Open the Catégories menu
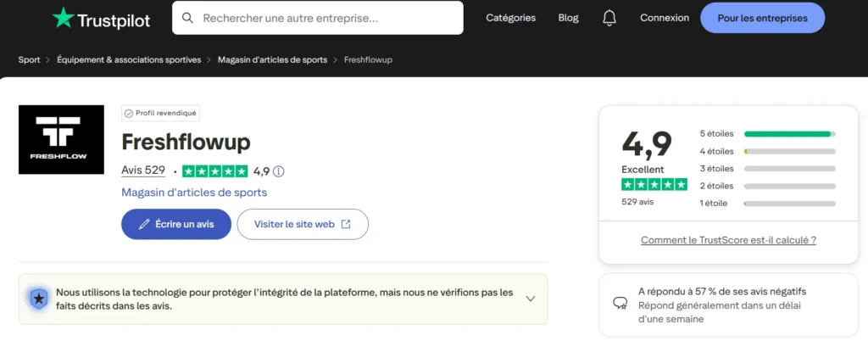868x341 pixels. pos(510,18)
